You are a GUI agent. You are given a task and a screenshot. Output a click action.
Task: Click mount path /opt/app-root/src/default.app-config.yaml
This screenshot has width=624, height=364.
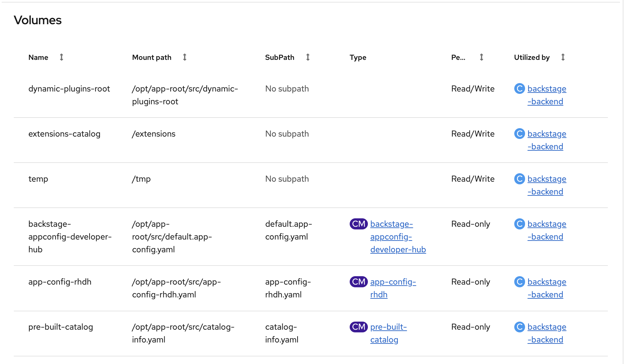[x=172, y=237]
